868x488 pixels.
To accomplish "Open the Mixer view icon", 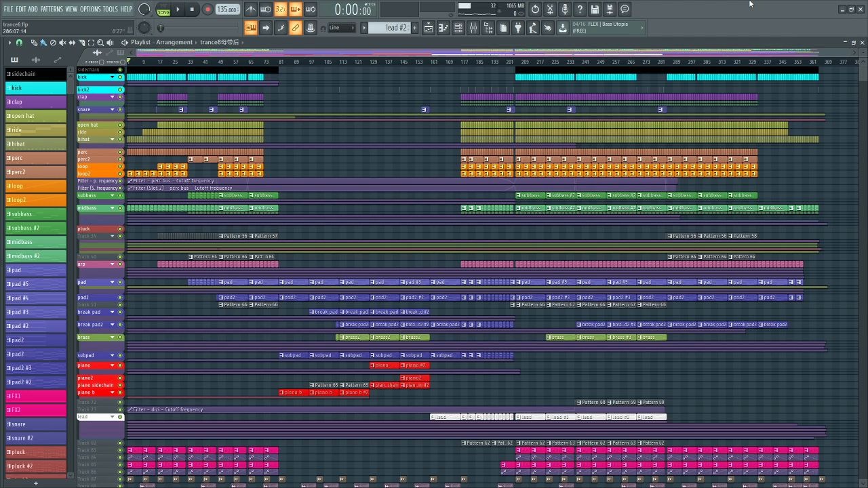I will click(473, 28).
